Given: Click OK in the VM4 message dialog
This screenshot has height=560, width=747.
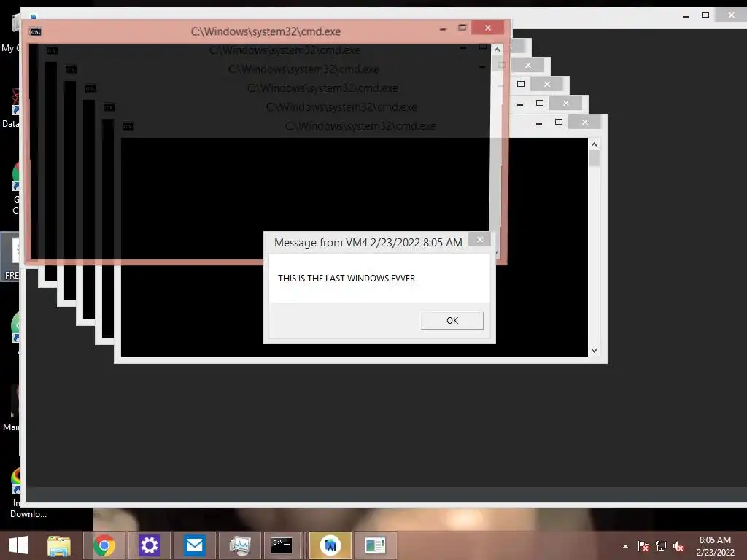Looking at the screenshot, I should tap(452, 321).
